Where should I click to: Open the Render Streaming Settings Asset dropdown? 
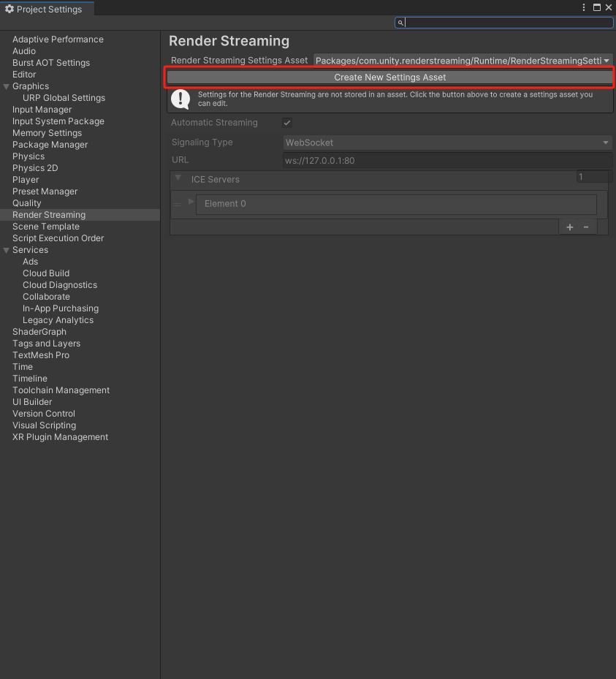[463, 61]
